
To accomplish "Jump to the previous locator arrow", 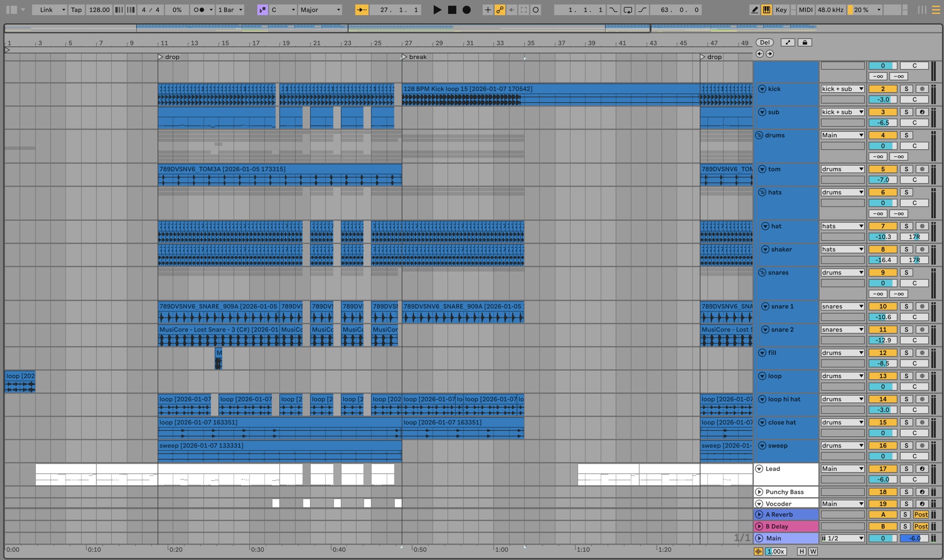I will 760,54.
